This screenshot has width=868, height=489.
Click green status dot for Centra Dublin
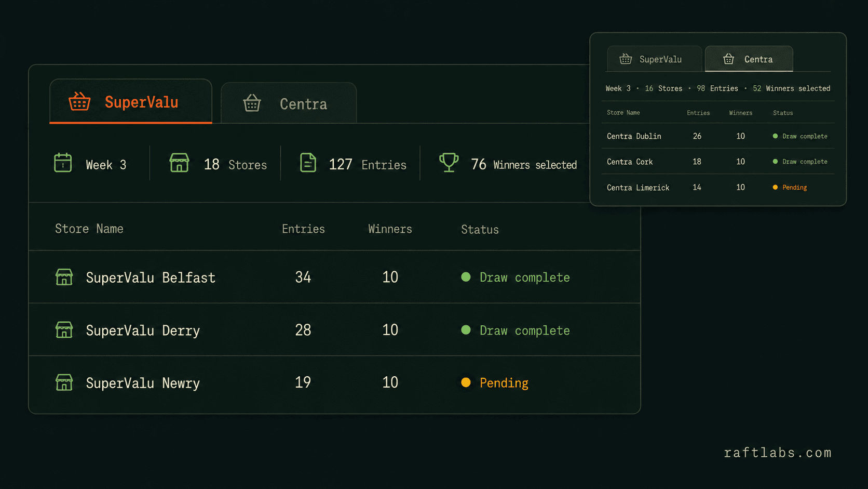(775, 136)
